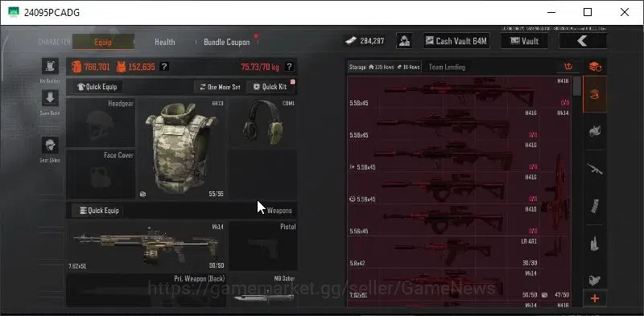The height and width of the screenshot is (316, 644).
Task: Click the orange basket icon above storage
Action: point(568,67)
